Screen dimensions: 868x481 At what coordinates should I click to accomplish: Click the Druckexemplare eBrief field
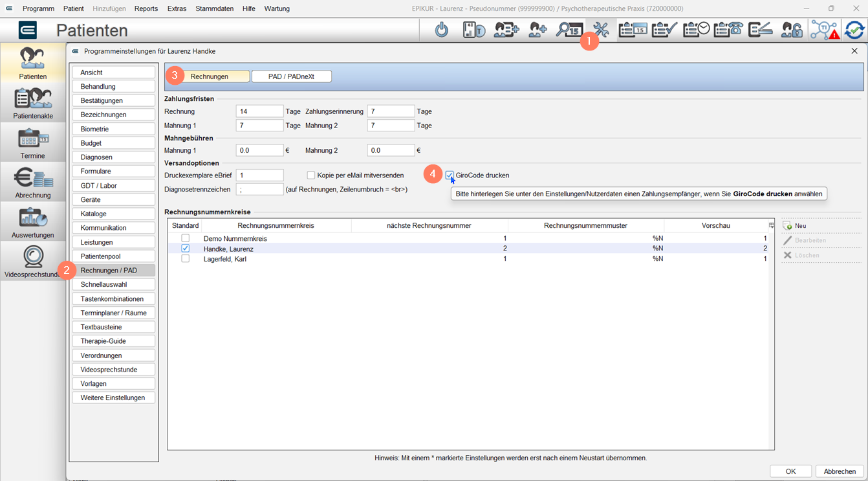[x=260, y=175]
